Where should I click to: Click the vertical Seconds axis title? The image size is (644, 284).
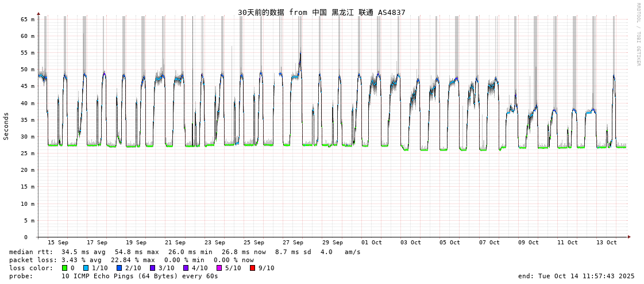point(6,126)
